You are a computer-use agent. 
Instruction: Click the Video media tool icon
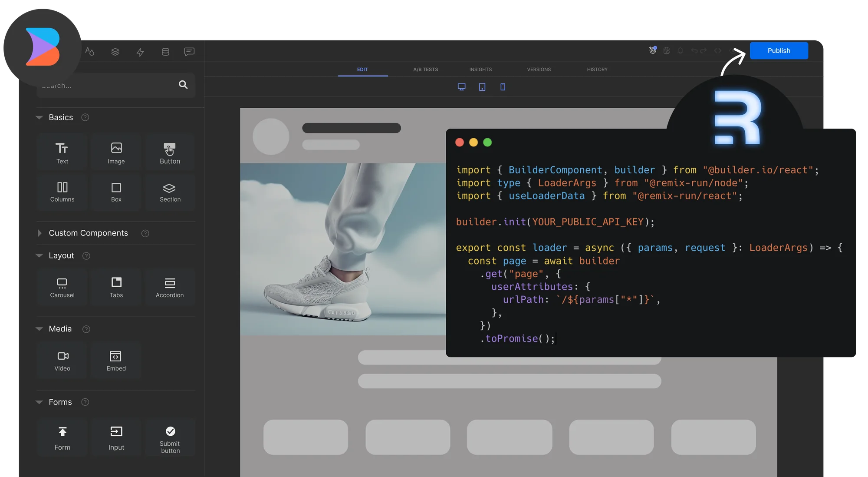tap(62, 357)
